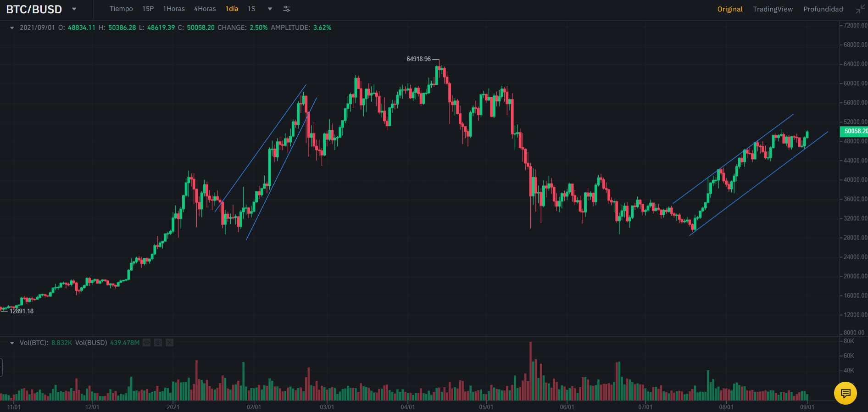The width and height of the screenshot is (868, 412).
Task: Open the yellow chat support bubble
Action: pyautogui.click(x=846, y=393)
